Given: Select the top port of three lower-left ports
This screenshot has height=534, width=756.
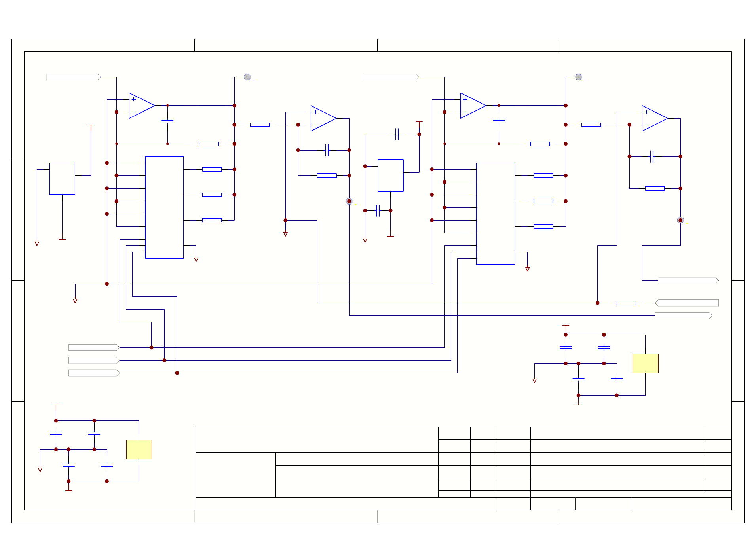Looking at the screenshot, I should click(94, 347).
